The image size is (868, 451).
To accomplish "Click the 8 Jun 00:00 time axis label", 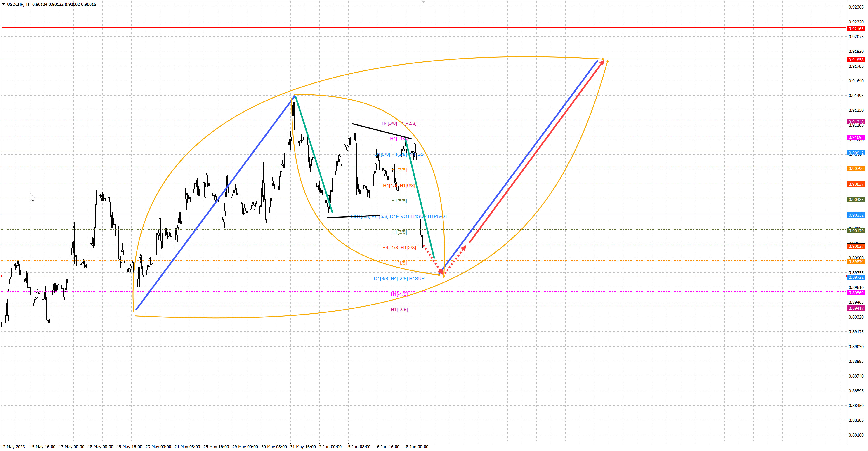I will pyautogui.click(x=417, y=447).
